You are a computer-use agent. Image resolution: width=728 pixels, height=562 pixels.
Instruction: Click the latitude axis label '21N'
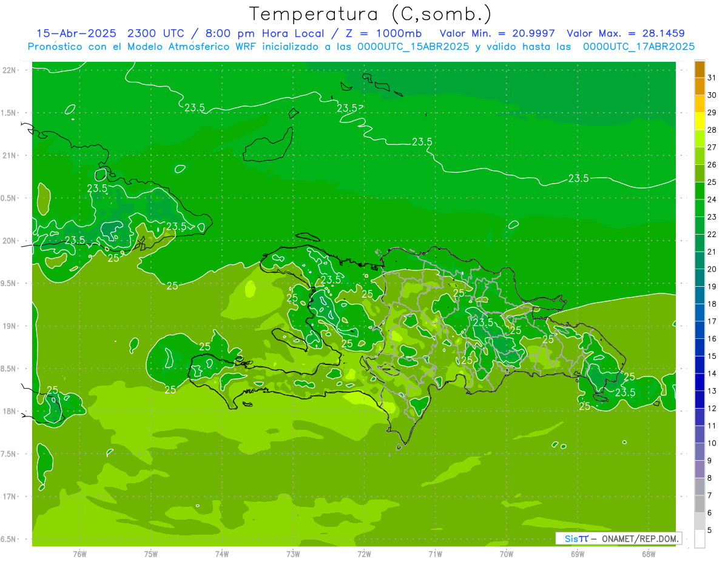(10, 156)
